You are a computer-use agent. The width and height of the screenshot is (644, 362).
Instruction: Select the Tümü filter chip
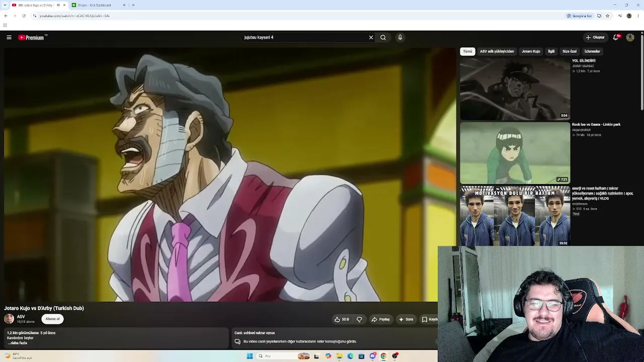[467, 51]
